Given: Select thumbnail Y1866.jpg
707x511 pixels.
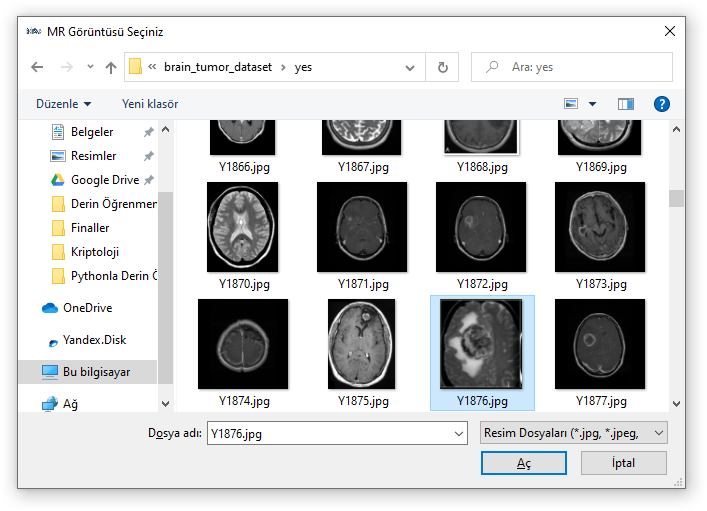Looking at the screenshot, I should click(243, 138).
